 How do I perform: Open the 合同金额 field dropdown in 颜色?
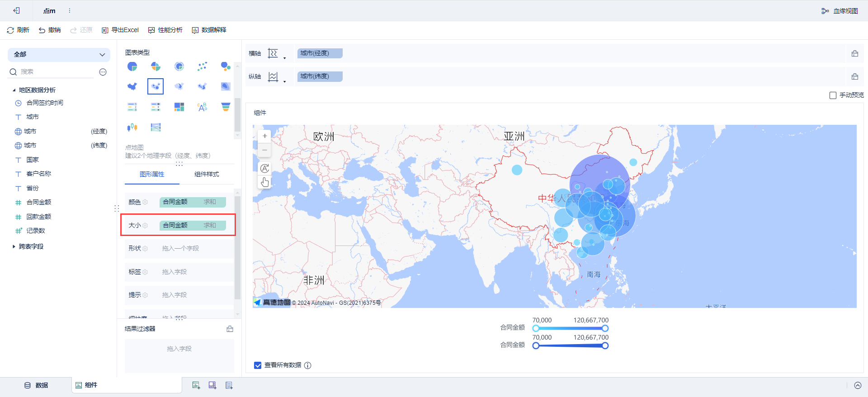[x=193, y=202]
